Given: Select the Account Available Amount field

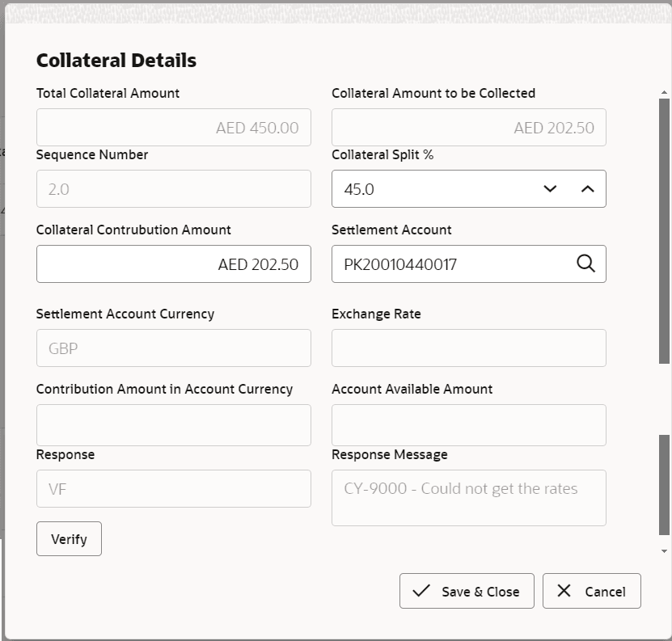Looking at the screenshot, I should [468, 424].
